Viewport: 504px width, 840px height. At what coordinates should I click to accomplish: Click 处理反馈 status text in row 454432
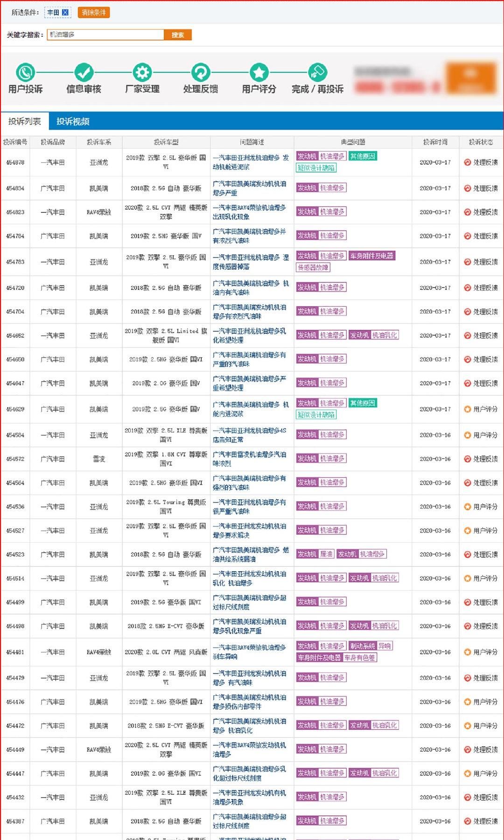(x=485, y=798)
